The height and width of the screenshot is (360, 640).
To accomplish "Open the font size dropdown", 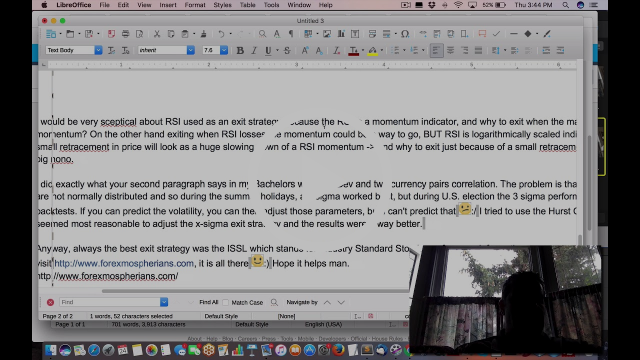I will 224,50.
